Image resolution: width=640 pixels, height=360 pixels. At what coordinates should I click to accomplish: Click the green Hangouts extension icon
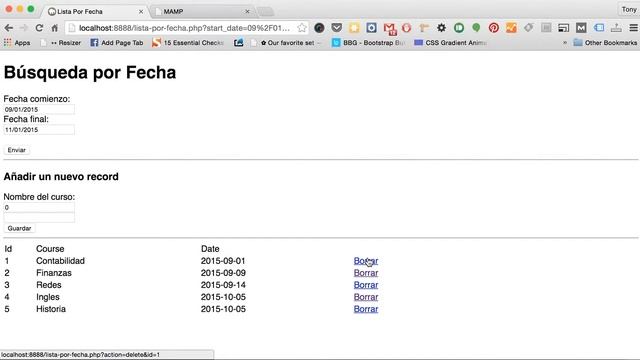(x=476, y=28)
